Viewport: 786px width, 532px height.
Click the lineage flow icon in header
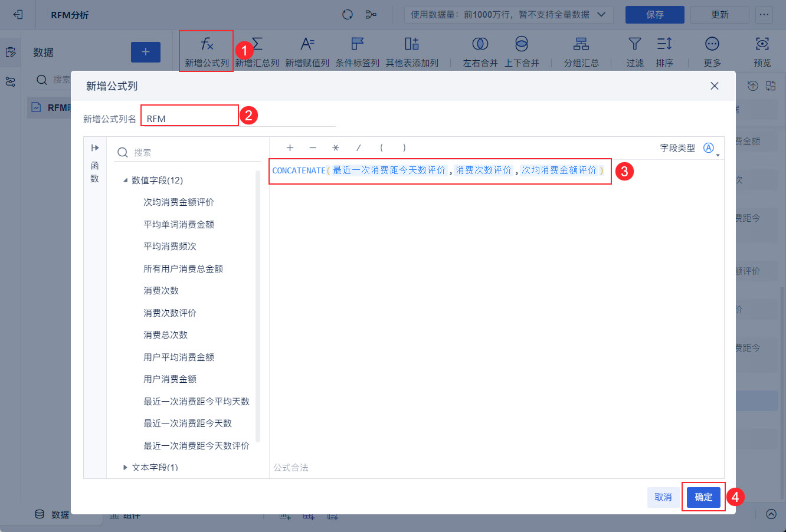click(371, 14)
